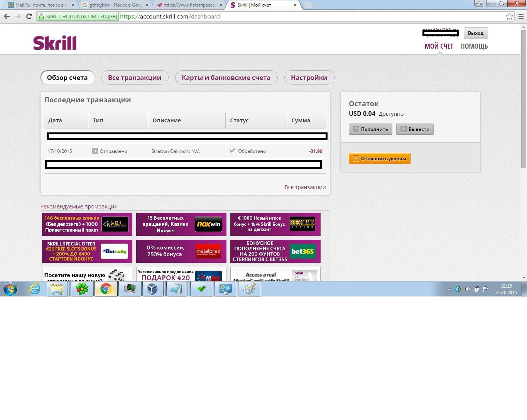Open the Noxwin casino promo banner
527x420 pixels.
pyautogui.click(x=181, y=224)
